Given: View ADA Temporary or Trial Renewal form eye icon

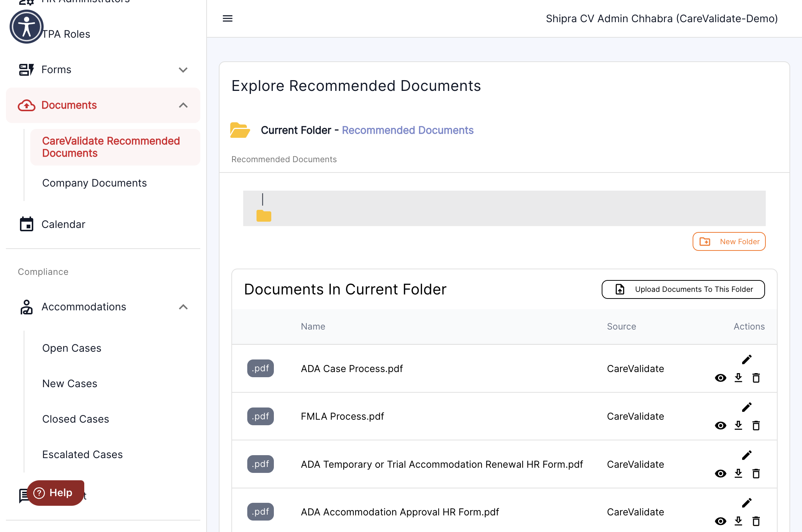Looking at the screenshot, I should (721, 474).
